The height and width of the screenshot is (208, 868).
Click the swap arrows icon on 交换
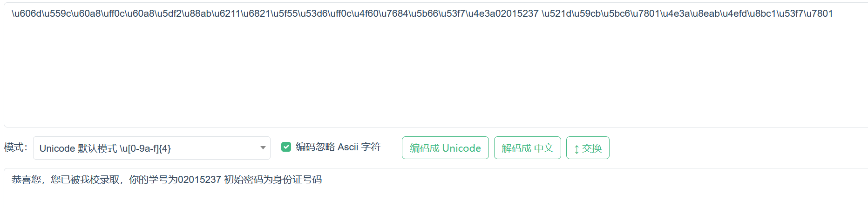pos(576,149)
